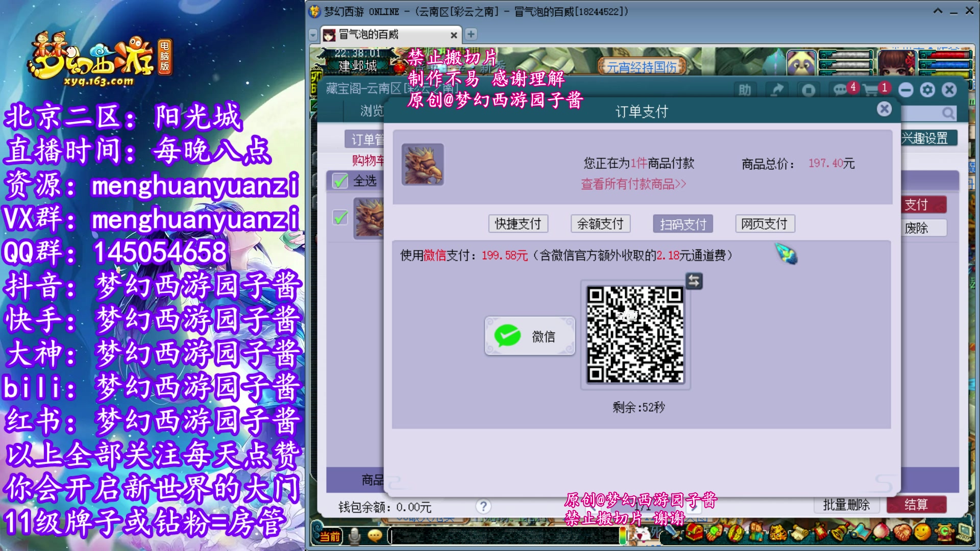Screen dimensions: 980x551
Task: Click the 建邺城 location label
Action: [x=357, y=66]
